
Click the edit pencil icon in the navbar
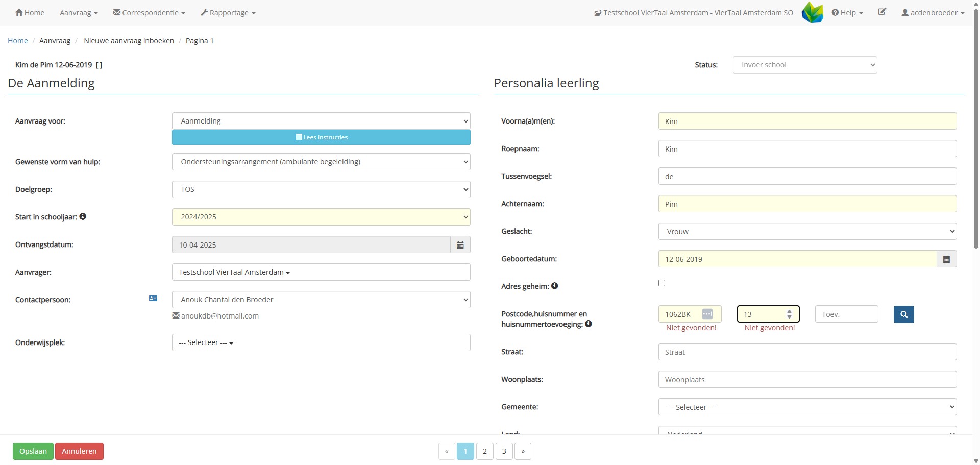coord(882,12)
